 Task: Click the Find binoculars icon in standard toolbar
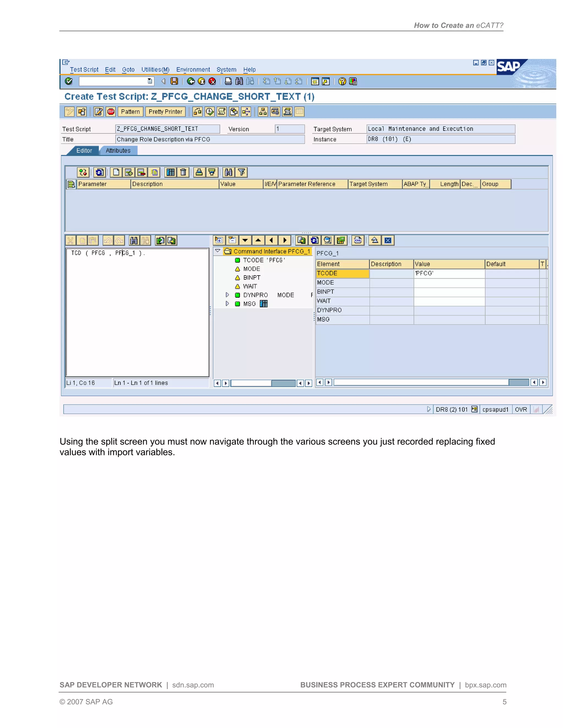point(239,81)
